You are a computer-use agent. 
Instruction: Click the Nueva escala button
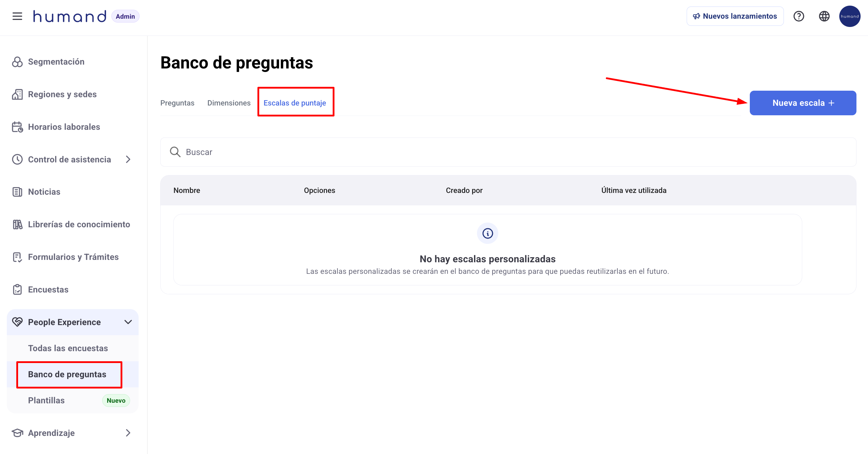(803, 103)
